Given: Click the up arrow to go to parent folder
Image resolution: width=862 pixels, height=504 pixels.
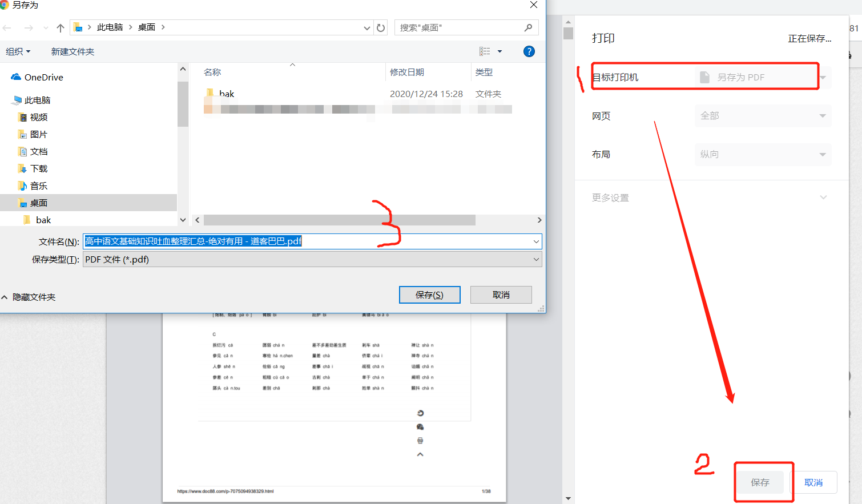Looking at the screenshot, I should click(x=60, y=27).
